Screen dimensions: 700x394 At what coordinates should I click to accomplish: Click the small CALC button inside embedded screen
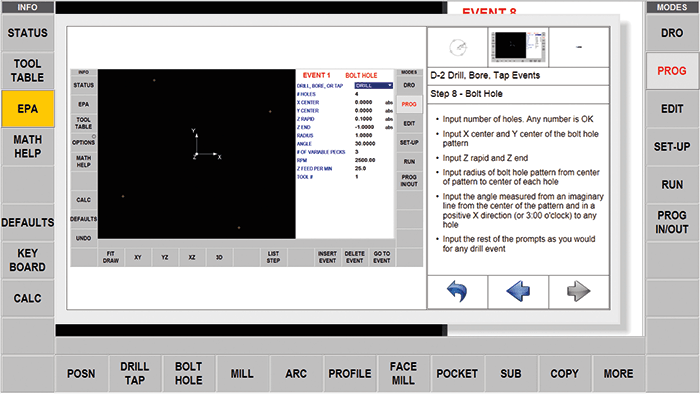click(83, 200)
